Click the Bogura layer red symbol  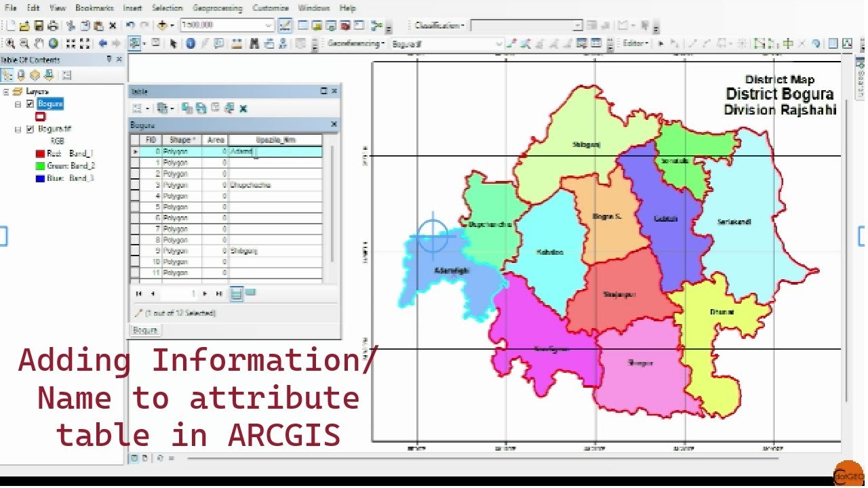(40, 117)
